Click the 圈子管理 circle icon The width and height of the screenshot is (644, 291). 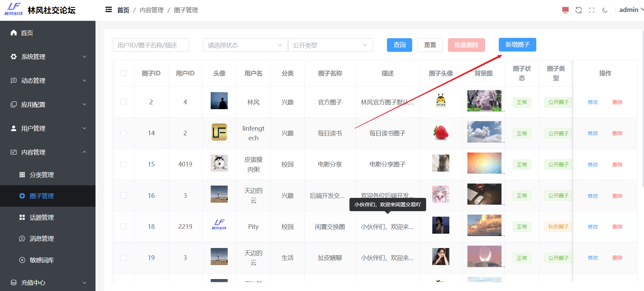[x=22, y=196]
